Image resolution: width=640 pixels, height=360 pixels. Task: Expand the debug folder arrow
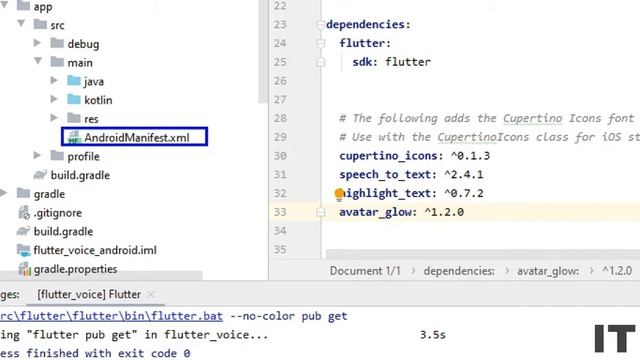[37, 42]
